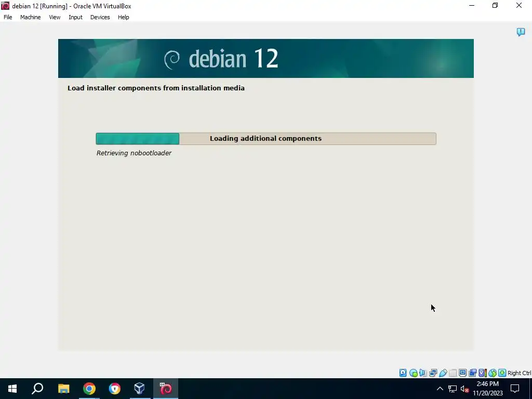532x399 pixels.
Task: Open the hard disk activity indicator
Action: pyautogui.click(x=403, y=373)
